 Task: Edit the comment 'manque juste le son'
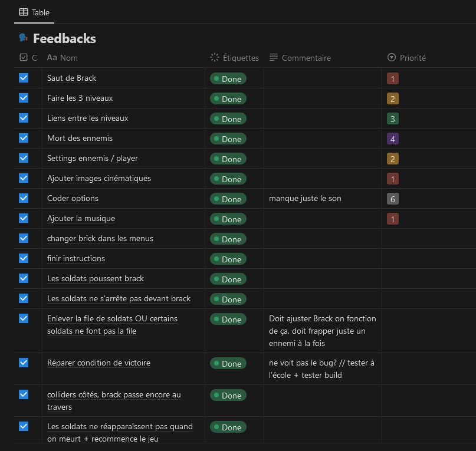pos(305,198)
